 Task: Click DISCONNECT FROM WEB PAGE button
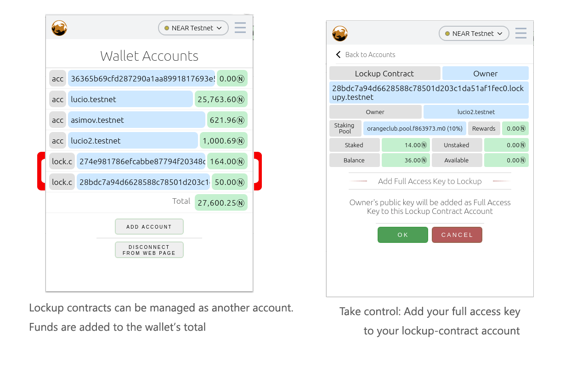coord(149,250)
